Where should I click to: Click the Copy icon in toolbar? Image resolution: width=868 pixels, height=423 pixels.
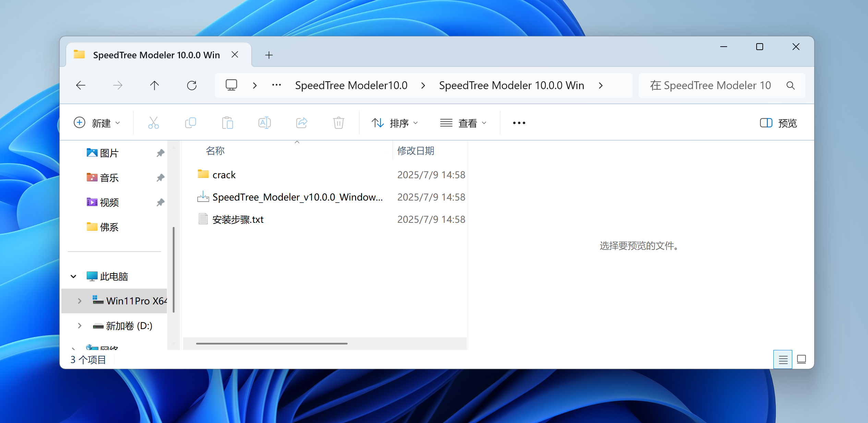point(190,123)
